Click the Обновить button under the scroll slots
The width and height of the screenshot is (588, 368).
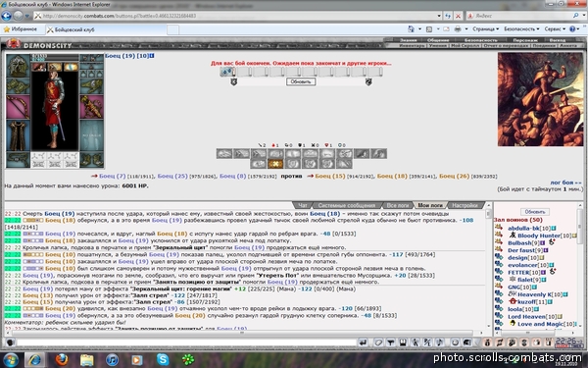(x=301, y=81)
